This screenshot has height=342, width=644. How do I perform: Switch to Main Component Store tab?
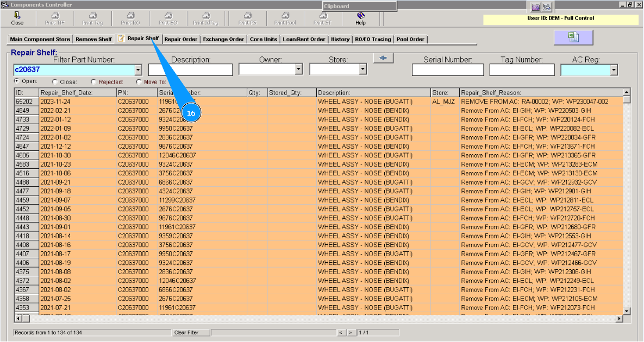tap(40, 40)
